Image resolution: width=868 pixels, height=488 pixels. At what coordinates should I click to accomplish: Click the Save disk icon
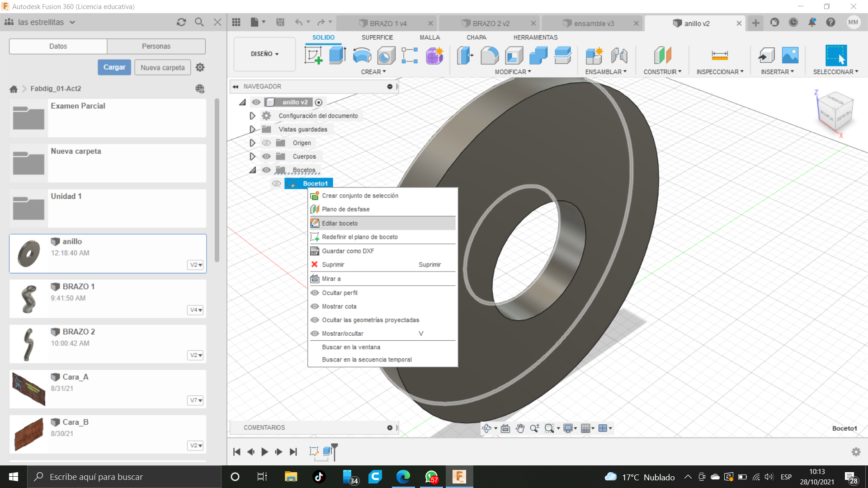click(x=280, y=22)
